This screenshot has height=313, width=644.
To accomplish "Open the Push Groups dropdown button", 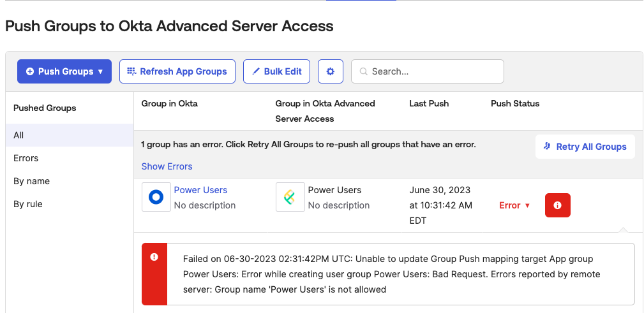I will pyautogui.click(x=64, y=71).
